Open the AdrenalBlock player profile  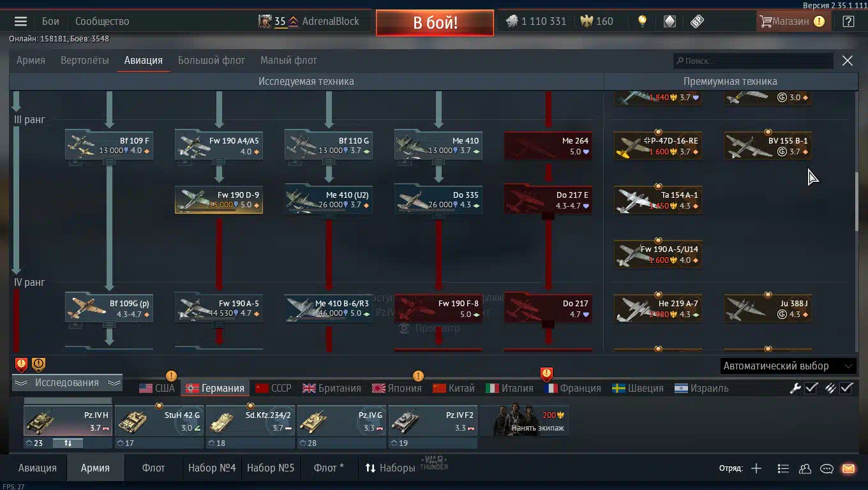331,21
